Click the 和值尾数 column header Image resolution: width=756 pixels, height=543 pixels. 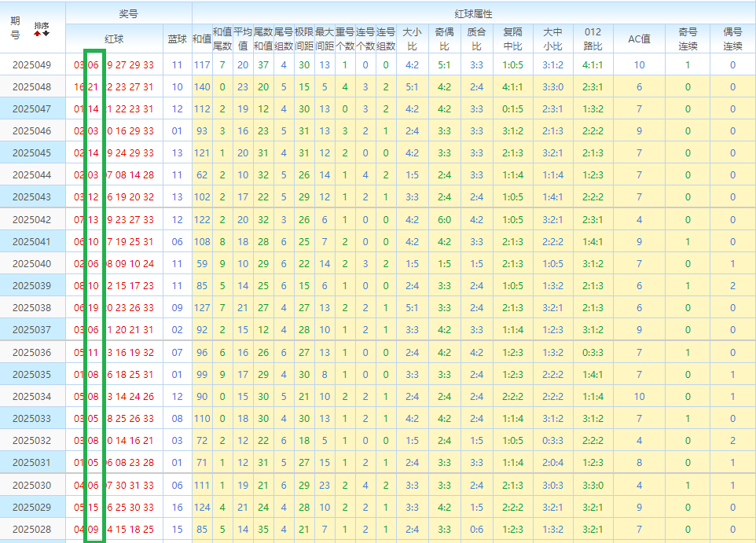(x=222, y=39)
